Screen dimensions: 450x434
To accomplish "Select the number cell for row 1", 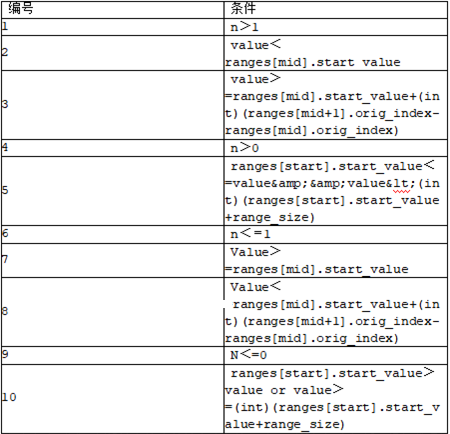I will coord(112,27).
